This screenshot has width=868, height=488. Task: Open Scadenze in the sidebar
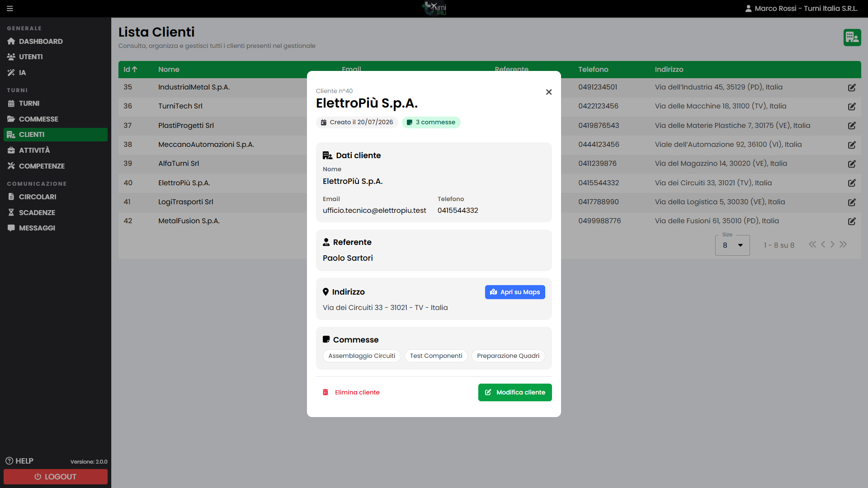pos(56,213)
